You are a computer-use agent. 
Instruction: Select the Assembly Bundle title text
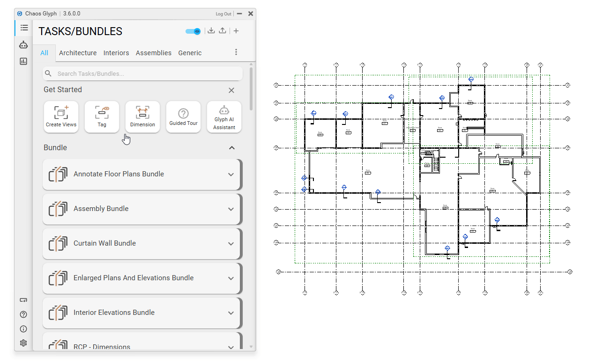tap(101, 209)
